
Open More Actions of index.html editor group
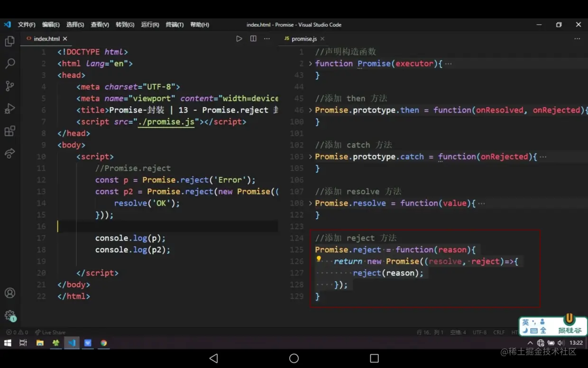pos(267,38)
